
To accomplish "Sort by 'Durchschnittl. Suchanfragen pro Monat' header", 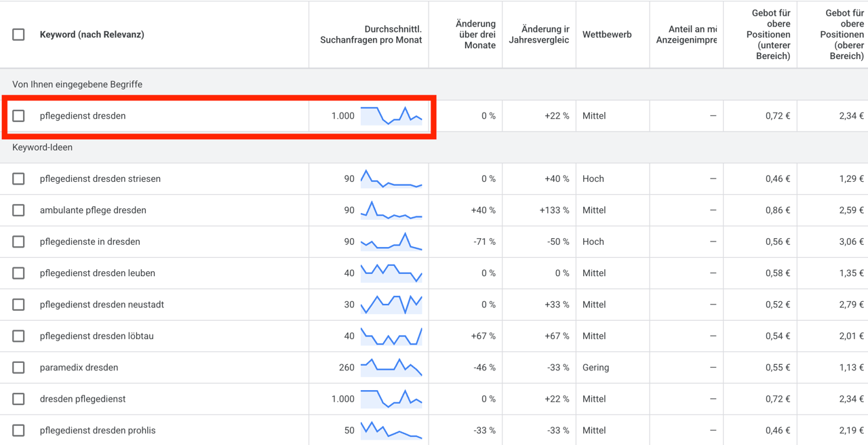I will pyautogui.click(x=371, y=35).
